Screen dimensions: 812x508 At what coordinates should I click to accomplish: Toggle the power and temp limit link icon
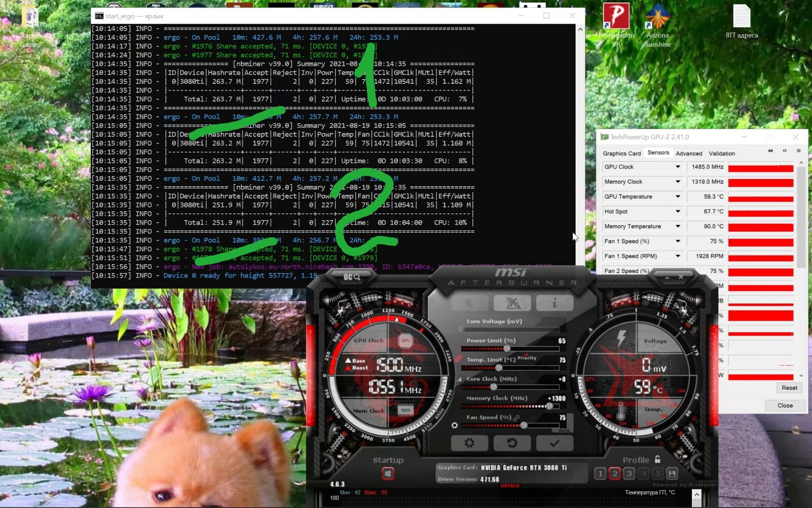click(458, 359)
